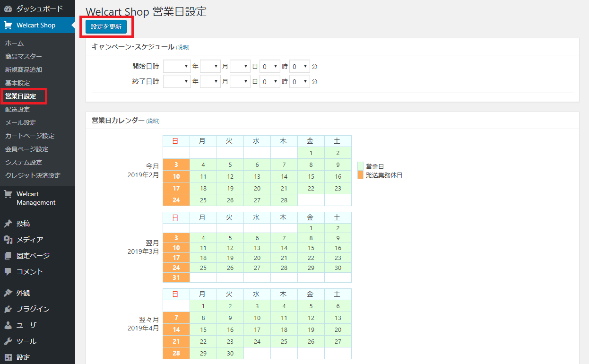The width and height of the screenshot is (589, 364).
Task: Open the Welcart Management menu text
Action: pos(36,198)
